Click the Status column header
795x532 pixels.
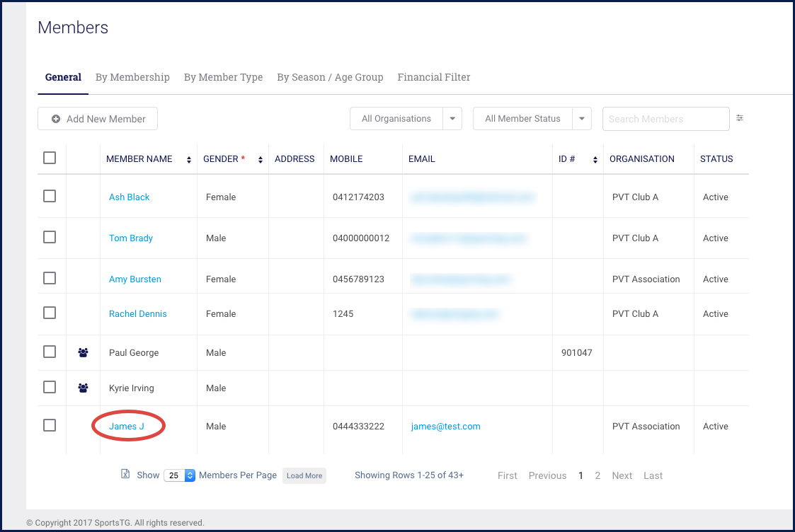pos(716,159)
